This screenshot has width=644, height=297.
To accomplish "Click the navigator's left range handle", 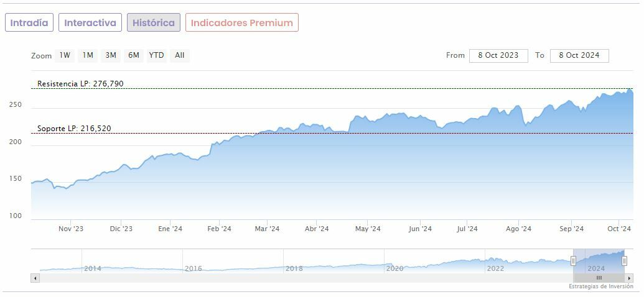I will coord(573,261).
